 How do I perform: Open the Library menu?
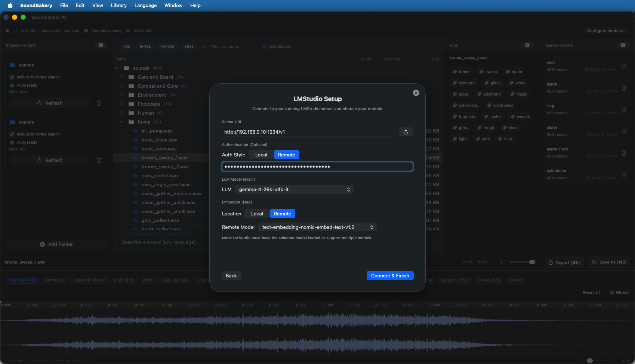(119, 5)
